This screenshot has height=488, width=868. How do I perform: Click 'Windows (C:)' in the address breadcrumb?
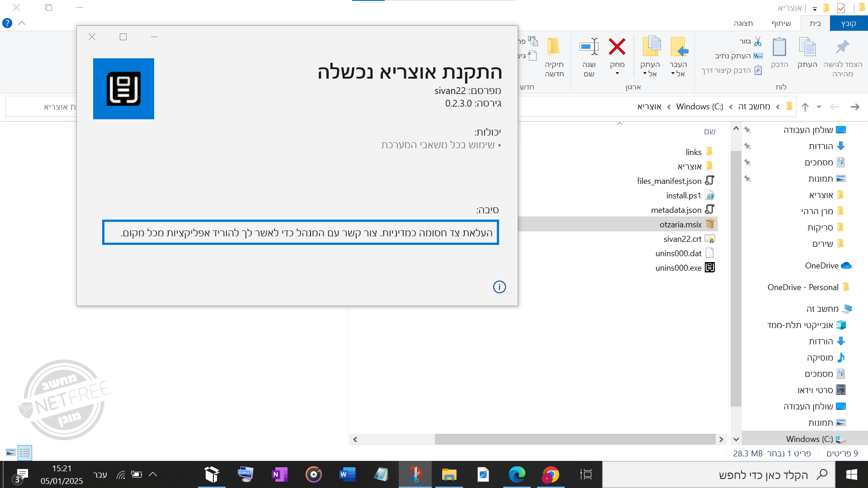[699, 107]
